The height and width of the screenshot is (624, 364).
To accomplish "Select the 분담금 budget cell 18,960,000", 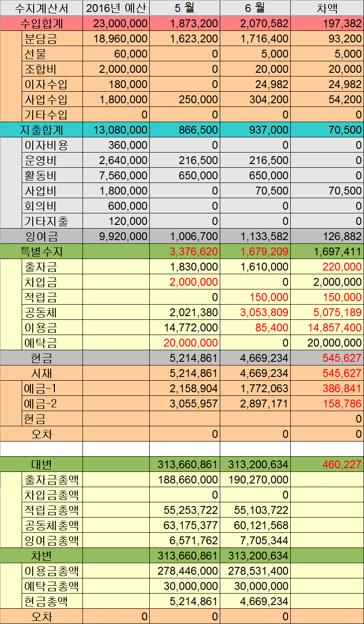I will [116, 39].
